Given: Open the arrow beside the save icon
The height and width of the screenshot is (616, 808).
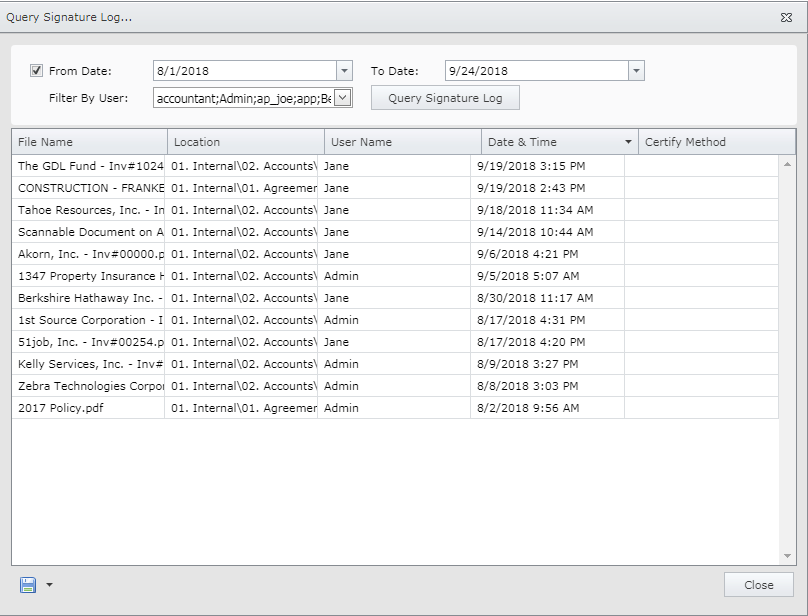Looking at the screenshot, I should (49, 585).
